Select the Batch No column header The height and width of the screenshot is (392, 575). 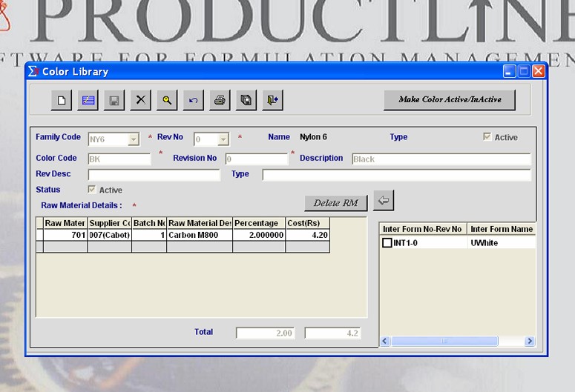click(149, 223)
